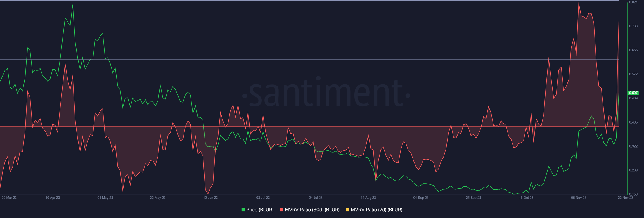644x218 pixels.
Task: Click the 12 Jun 23 axis date
Action: [x=210, y=198]
